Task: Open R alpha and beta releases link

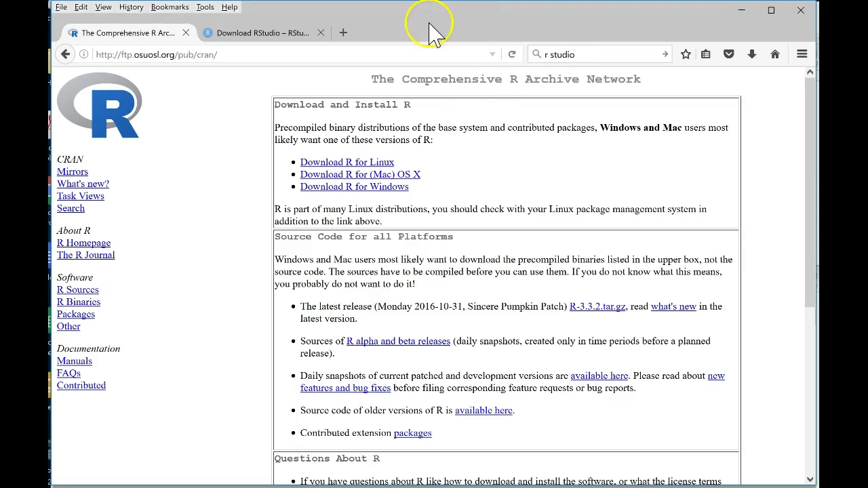Action: click(x=398, y=341)
